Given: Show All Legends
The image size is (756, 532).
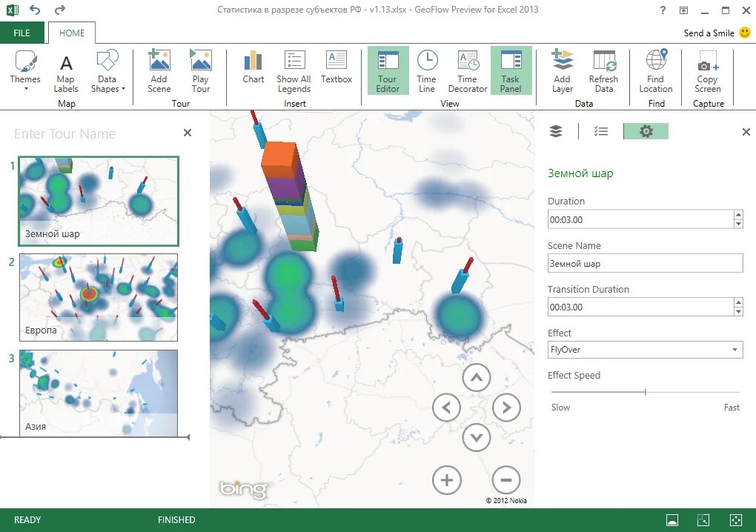Looking at the screenshot, I should click(294, 71).
